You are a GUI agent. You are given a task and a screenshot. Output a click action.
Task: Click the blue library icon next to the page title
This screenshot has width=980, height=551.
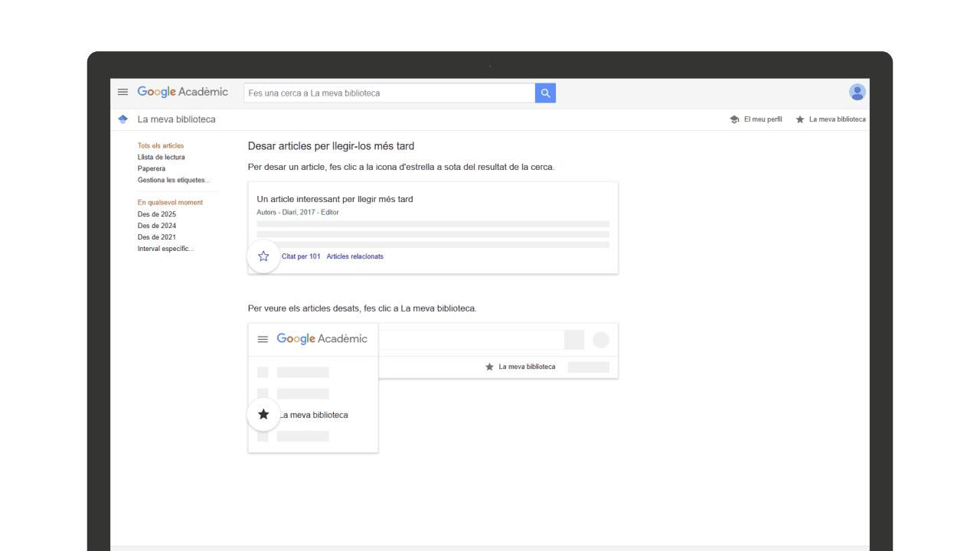(122, 119)
